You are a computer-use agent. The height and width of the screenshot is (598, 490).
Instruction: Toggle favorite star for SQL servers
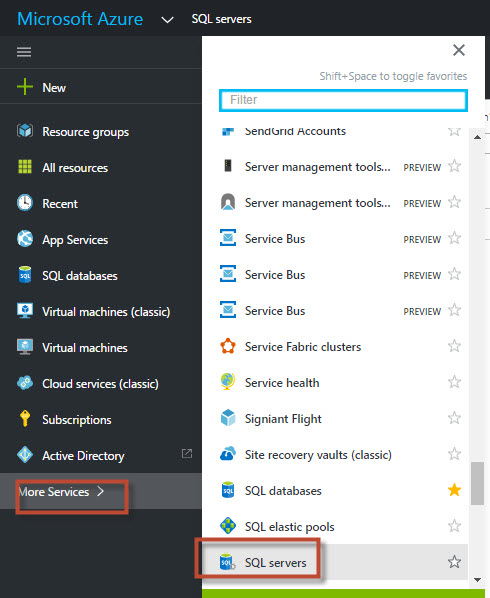pos(454,562)
